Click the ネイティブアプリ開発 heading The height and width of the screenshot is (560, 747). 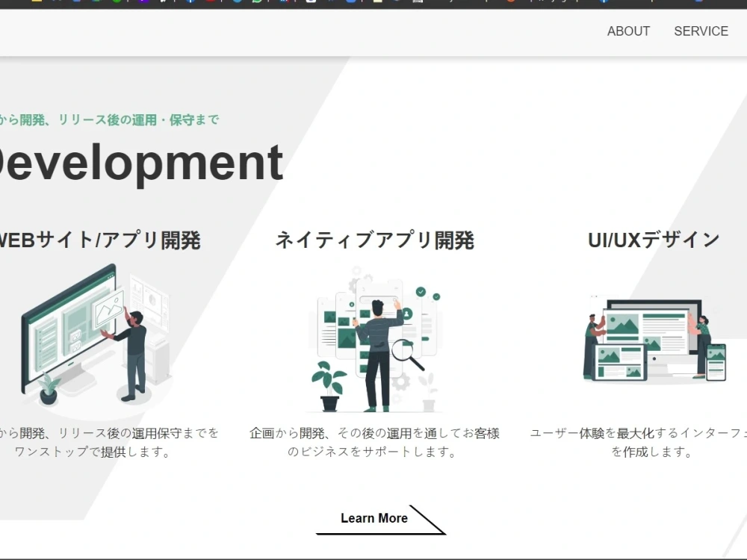tap(374, 240)
